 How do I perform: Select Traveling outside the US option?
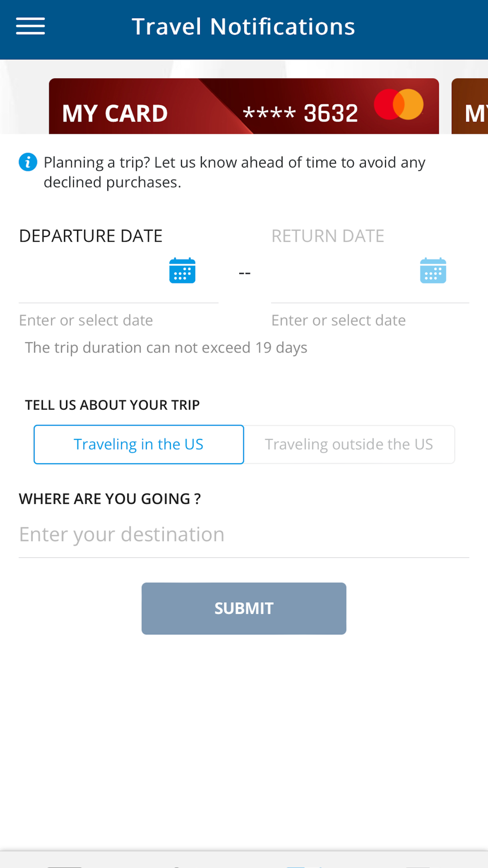pyautogui.click(x=349, y=444)
